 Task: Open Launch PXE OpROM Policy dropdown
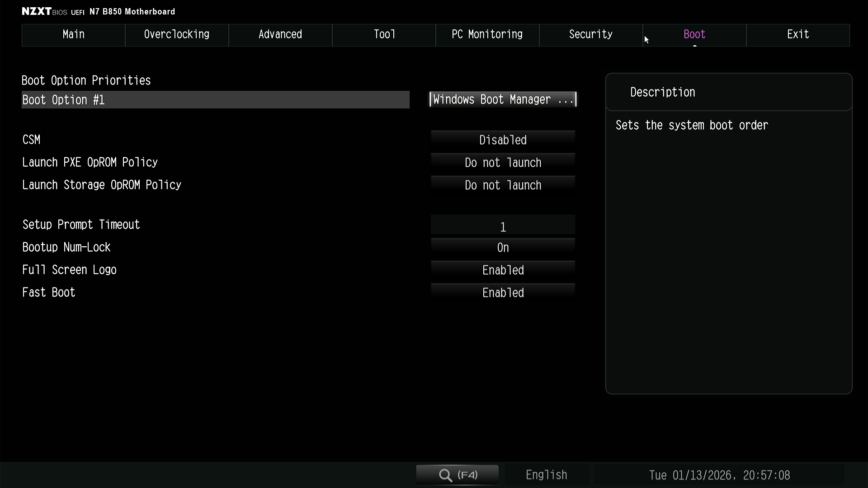[503, 163]
